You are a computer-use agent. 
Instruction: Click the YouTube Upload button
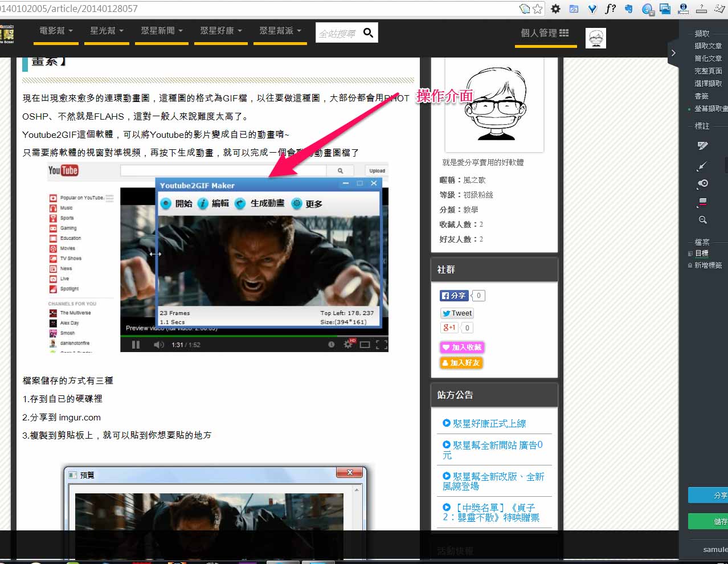[x=377, y=170]
